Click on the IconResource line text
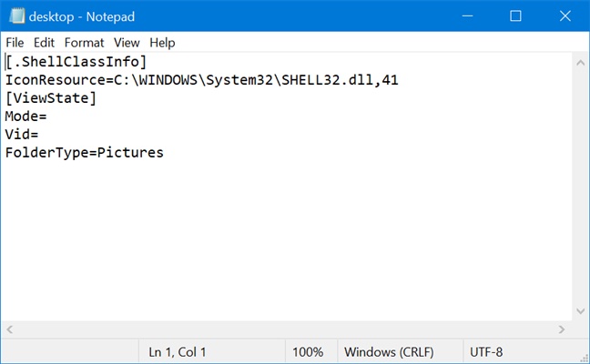Image resolution: width=590 pixels, height=364 pixels. click(x=201, y=80)
